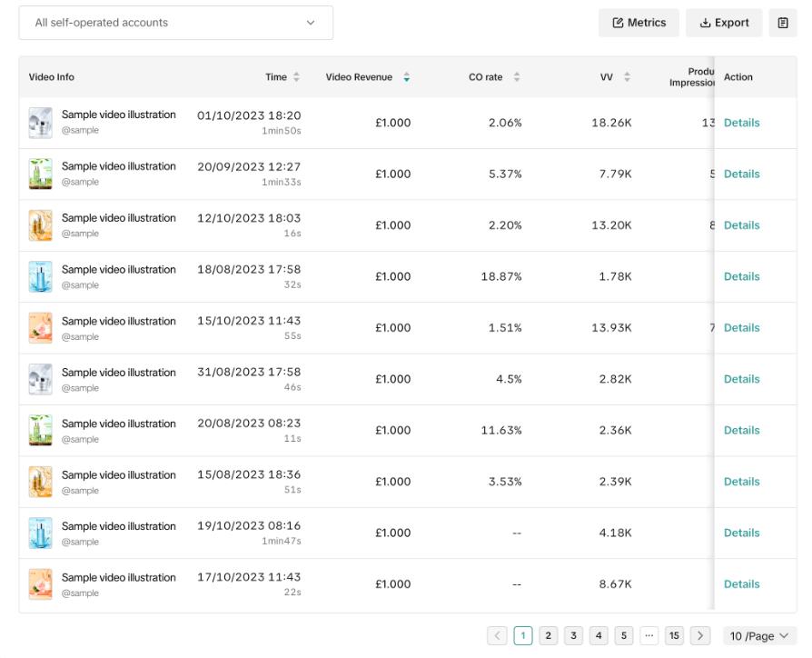Expand the pagination ellipsis to jump pages
Screen dimensions: 812x658
point(649,636)
